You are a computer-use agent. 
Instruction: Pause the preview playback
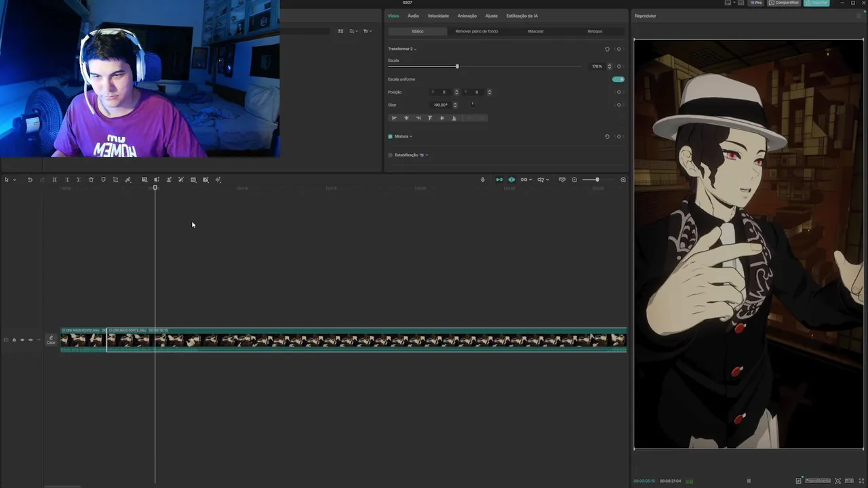click(749, 481)
